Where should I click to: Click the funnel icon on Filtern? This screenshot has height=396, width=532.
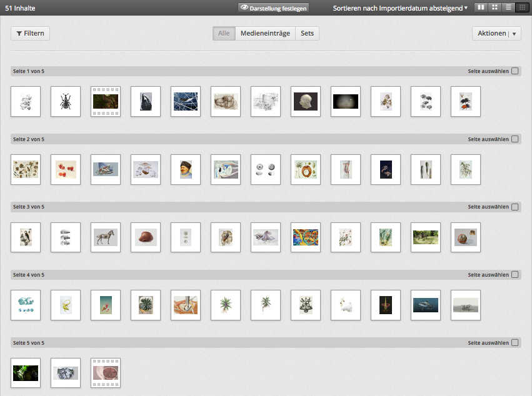[19, 34]
